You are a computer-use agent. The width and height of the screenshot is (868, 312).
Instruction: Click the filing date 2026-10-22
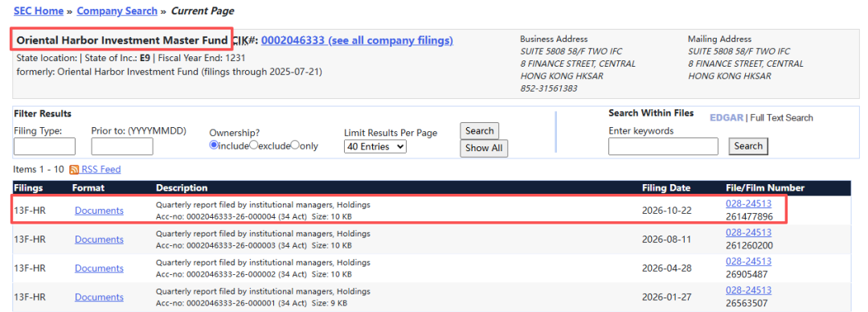[x=666, y=211]
